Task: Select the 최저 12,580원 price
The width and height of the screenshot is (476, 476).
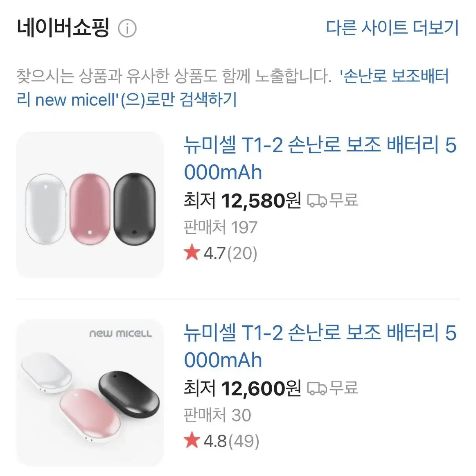Action: coord(243,201)
